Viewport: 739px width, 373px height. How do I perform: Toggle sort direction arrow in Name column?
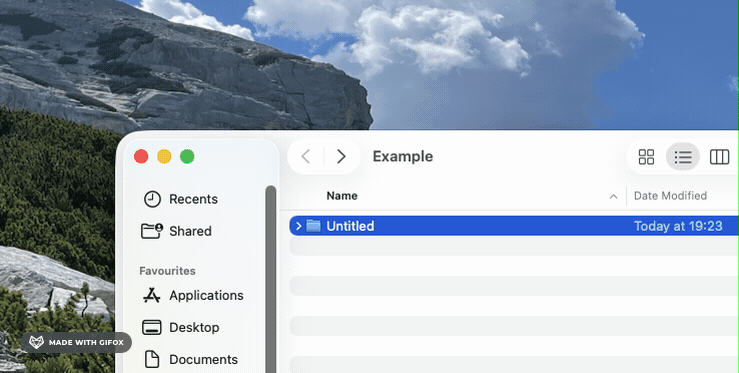pyautogui.click(x=613, y=197)
